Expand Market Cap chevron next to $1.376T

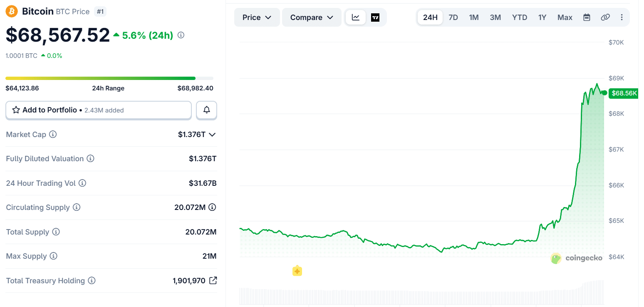point(212,135)
